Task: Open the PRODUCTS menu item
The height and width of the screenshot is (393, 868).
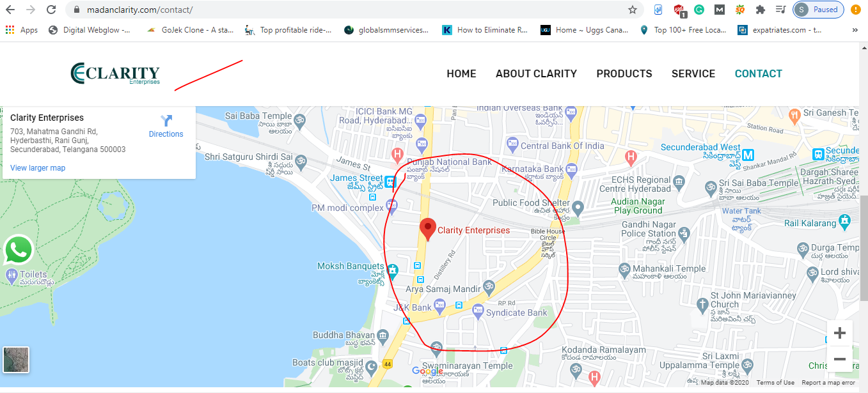Action: point(624,73)
